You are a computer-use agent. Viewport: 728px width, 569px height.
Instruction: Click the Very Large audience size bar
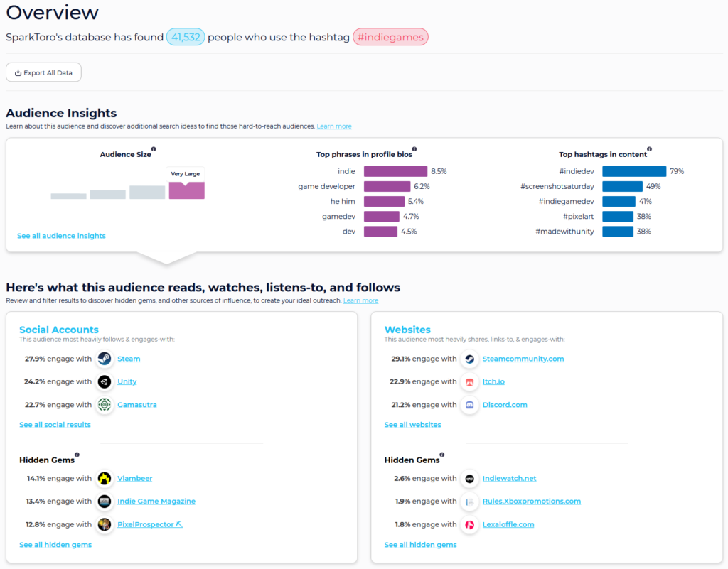(187, 190)
